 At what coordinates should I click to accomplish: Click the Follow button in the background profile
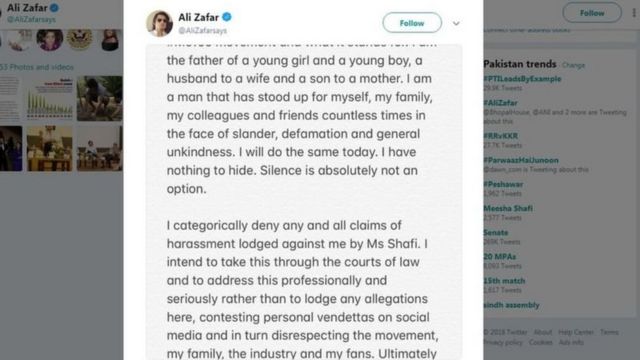592,13
